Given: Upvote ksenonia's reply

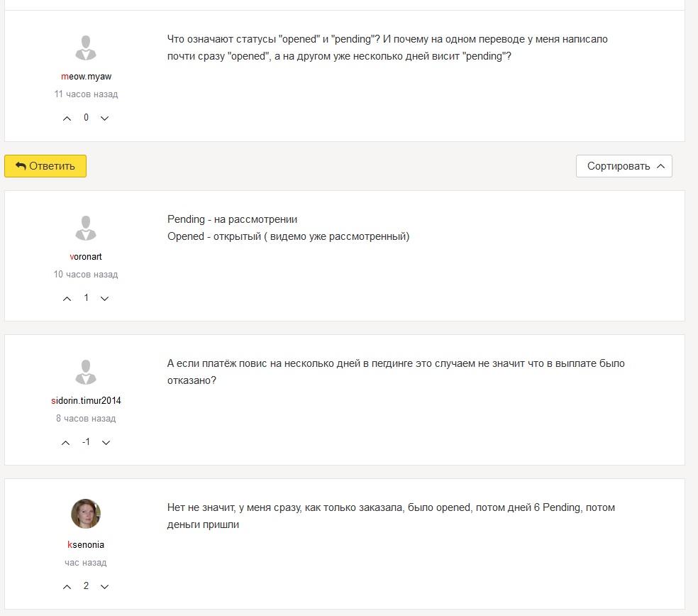Looking at the screenshot, I should (67, 587).
